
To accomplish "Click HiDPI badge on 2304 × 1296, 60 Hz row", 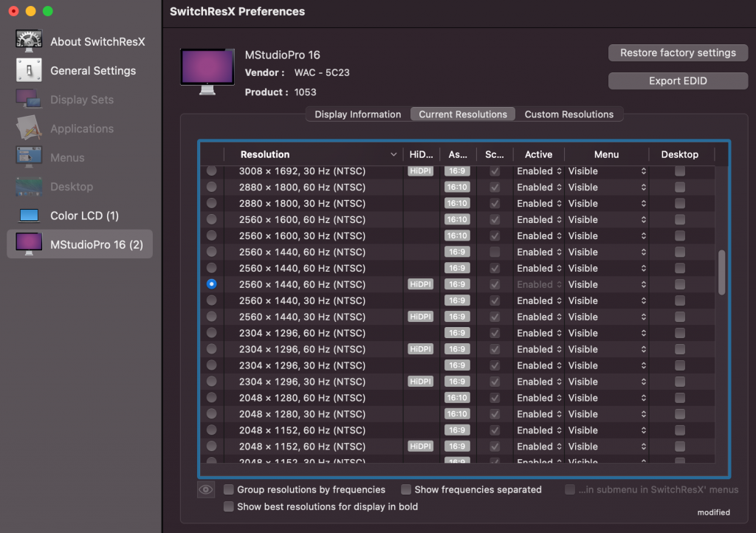I will click(420, 349).
